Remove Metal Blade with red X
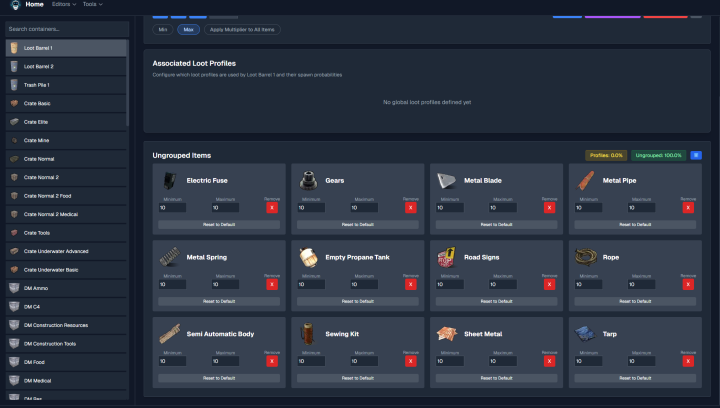The image size is (720, 408). (549, 208)
